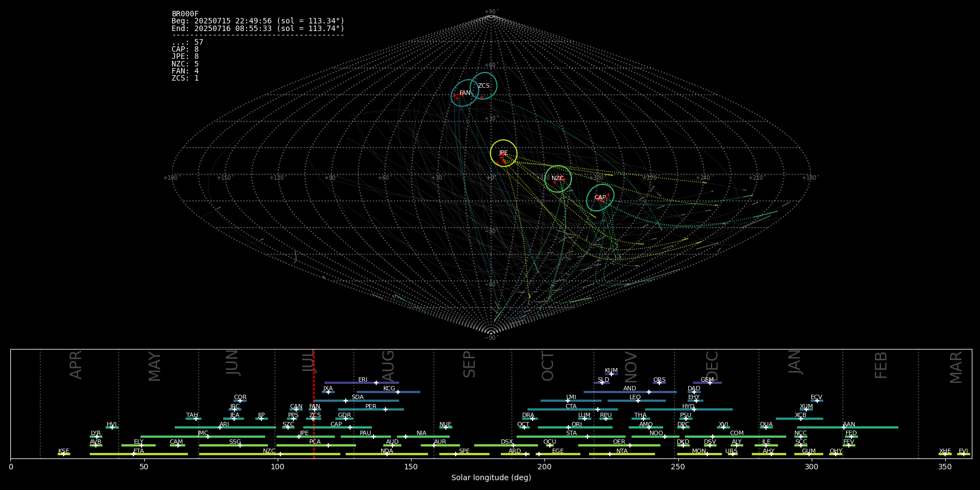The image size is (980, 490).
Task: Click the SPE shower label in timeline
Action: point(464,451)
